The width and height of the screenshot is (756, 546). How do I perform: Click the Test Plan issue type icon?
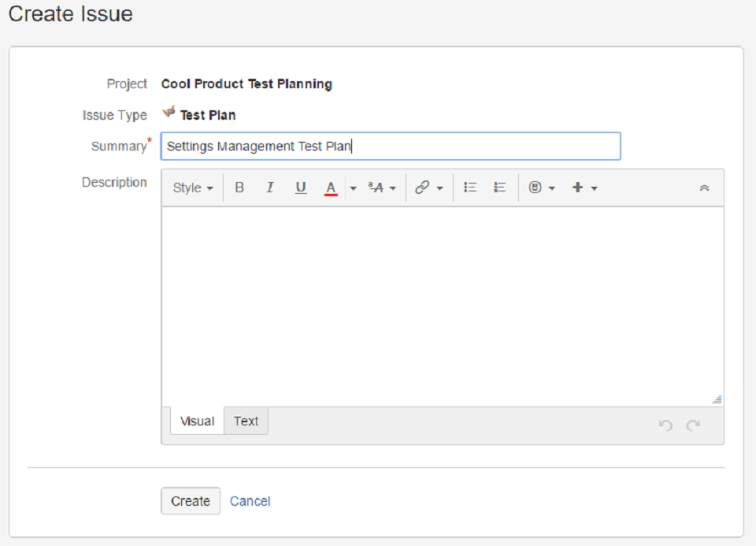coord(169,113)
